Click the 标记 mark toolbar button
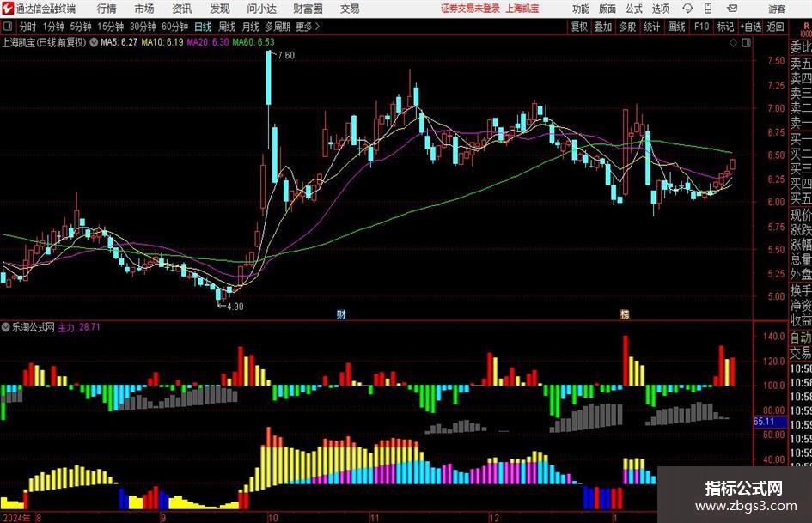Screen dimensions: 812x523 point(725,27)
